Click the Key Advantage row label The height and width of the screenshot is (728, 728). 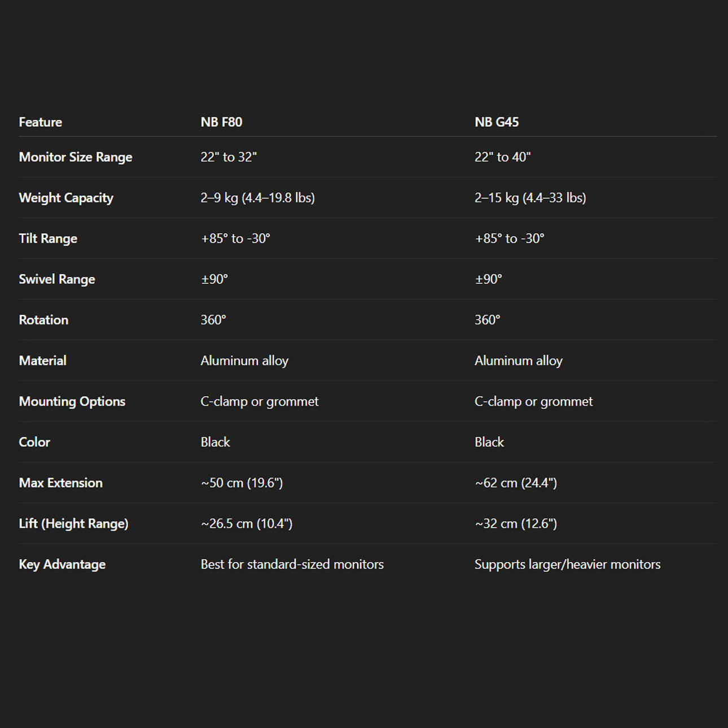62,564
